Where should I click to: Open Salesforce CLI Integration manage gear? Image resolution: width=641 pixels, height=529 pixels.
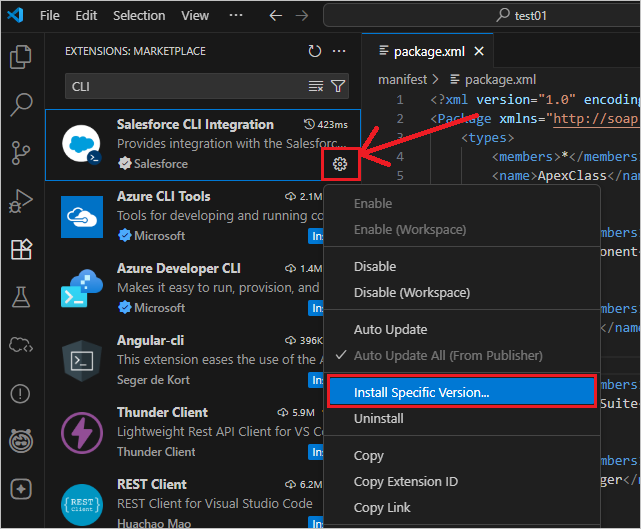point(340,164)
